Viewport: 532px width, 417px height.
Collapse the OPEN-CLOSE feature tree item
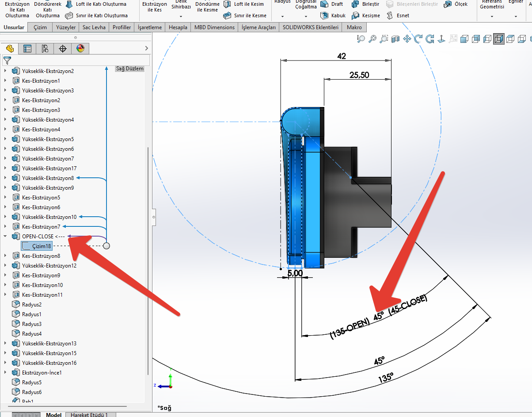(x=5, y=237)
